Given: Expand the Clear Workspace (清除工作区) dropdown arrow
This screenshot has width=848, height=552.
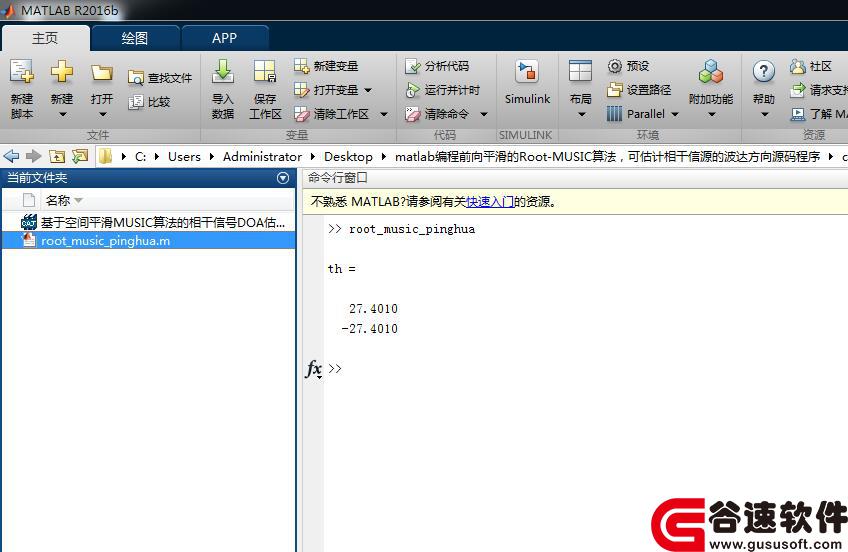Looking at the screenshot, I should (384, 114).
